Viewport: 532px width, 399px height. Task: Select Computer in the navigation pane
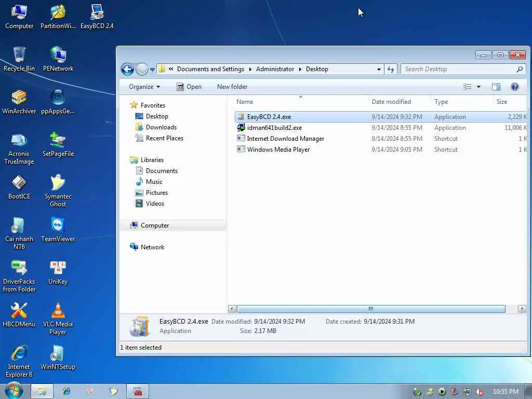click(155, 225)
